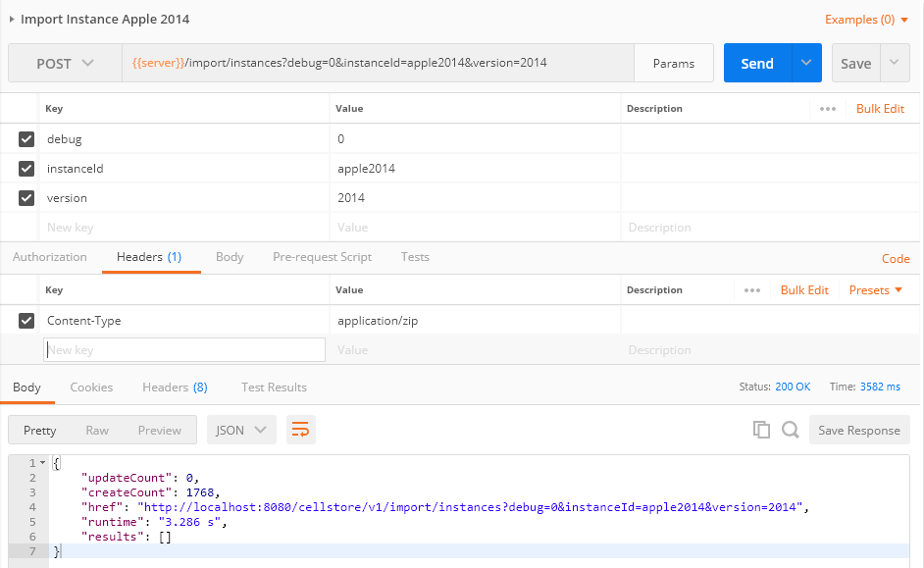The image size is (924, 568).
Task: Click the params new Value field
Action: point(475,228)
